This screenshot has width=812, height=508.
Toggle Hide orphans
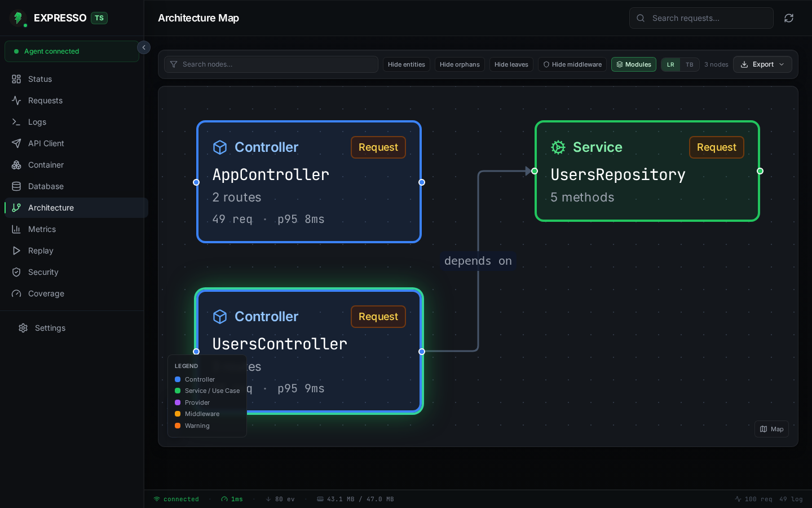click(x=460, y=64)
